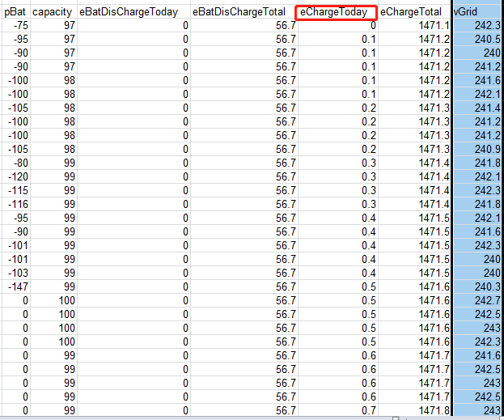Select capacity 100 in the 242.7 row

click(x=53, y=301)
